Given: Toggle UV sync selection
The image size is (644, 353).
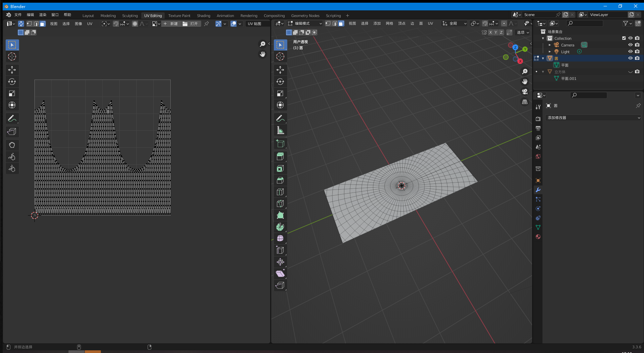Looking at the screenshot, I should [21, 24].
